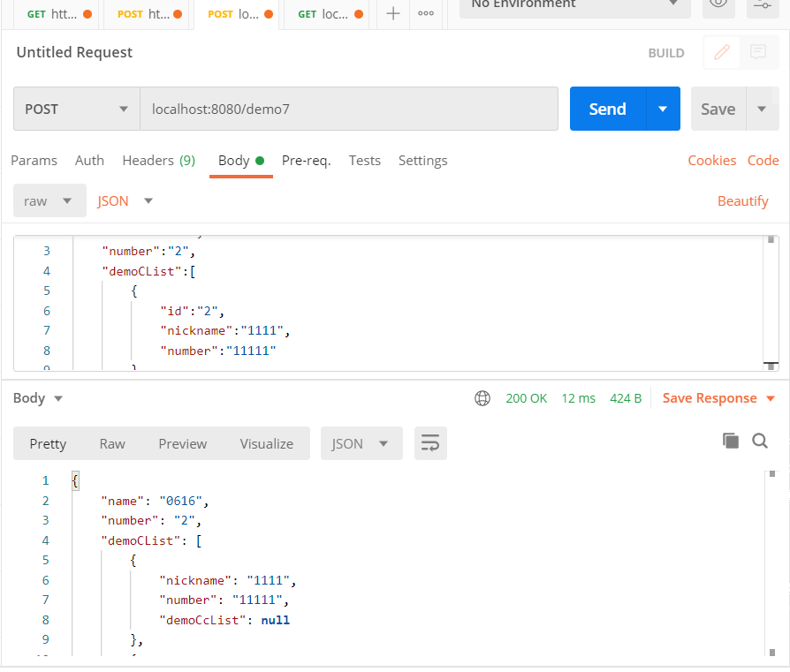Screen dimensions: 790x672
Task: Open the request Settings tab
Action: coord(422,160)
